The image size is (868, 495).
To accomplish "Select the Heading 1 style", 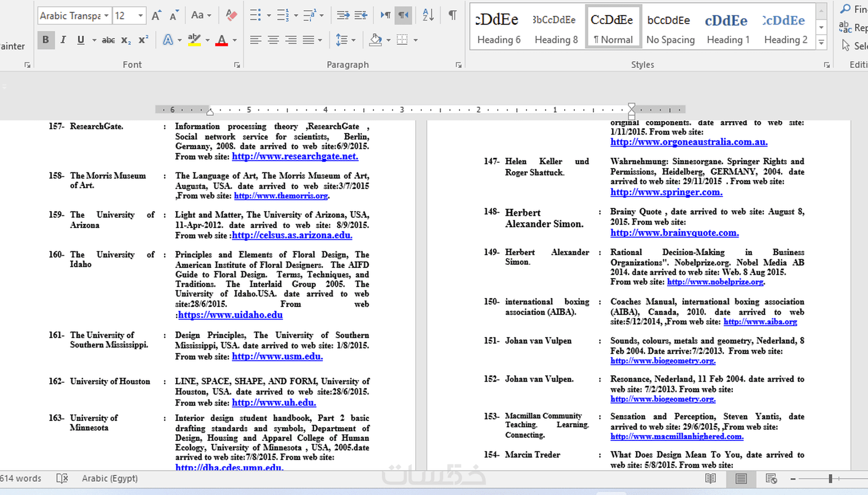I will pos(728,29).
